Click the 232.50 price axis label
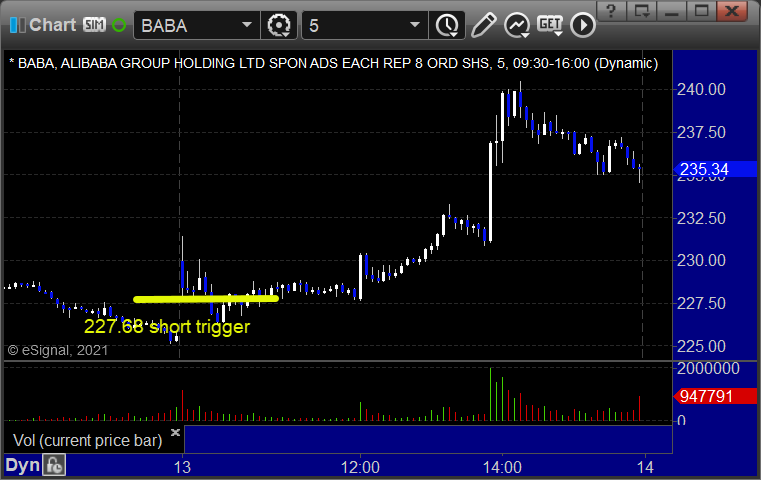Viewport: 761px width, 480px height. (x=701, y=218)
